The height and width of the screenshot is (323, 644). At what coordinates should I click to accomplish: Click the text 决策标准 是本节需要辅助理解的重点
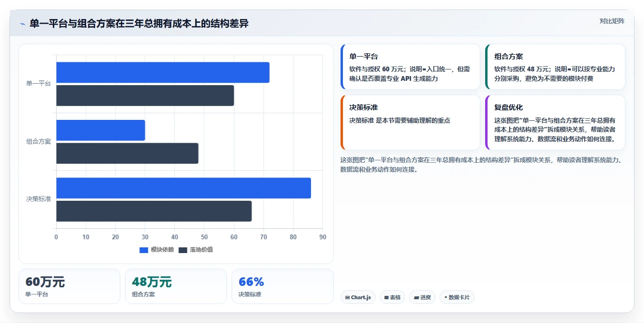(x=400, y=120)
